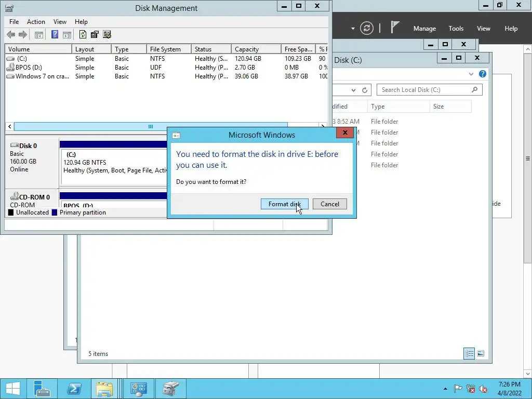Click the Settings wizard toolbar icon

click(107, 34)
